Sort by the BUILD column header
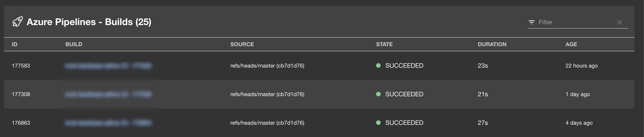Screen dimensions: 644x137 point(74,44)
